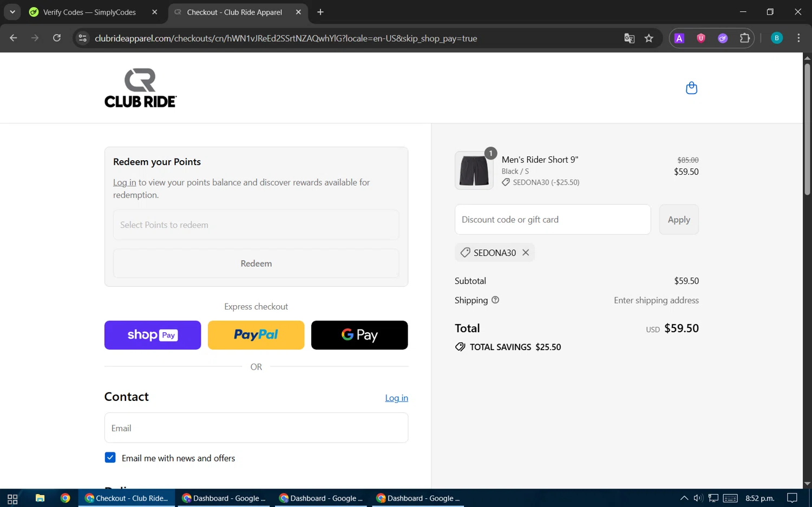Click the Redeem button
This screenshot has width=812, height=507.
(x=256, y=264)
